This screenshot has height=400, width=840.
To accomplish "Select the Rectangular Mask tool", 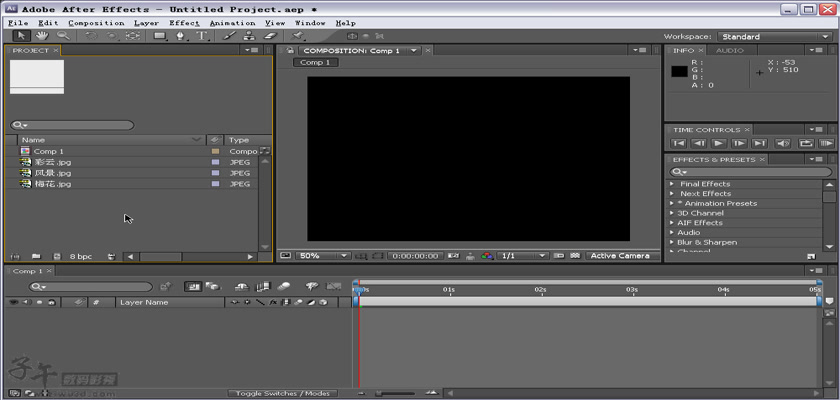I will 160,36.
